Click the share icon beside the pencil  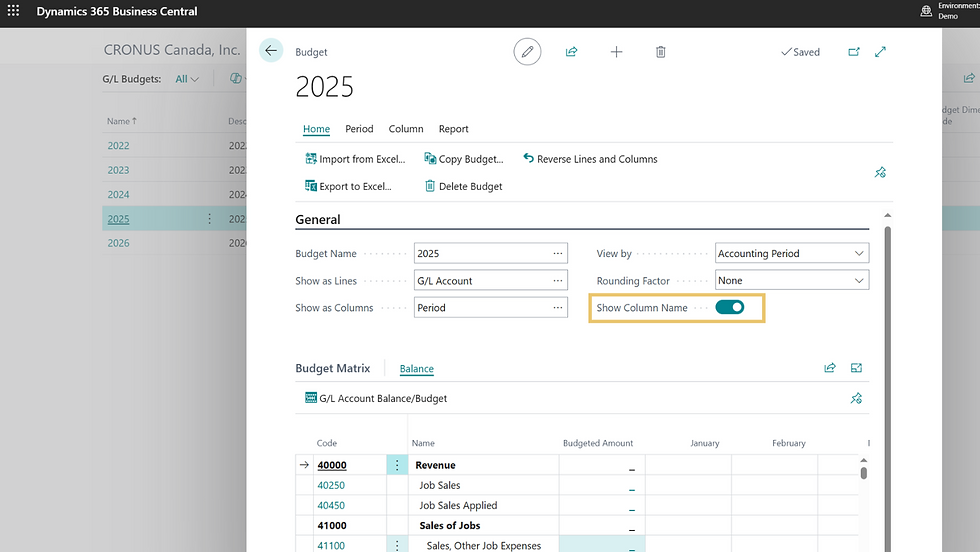pyautogui.click(x=571, y=52)
